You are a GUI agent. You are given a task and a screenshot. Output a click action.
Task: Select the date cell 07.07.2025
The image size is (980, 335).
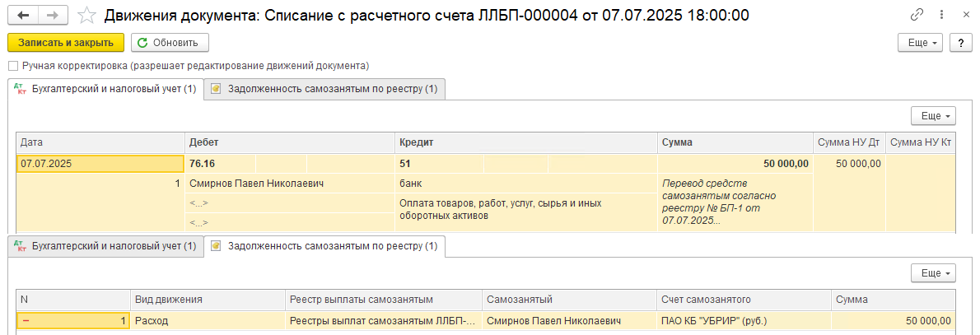(x=100, y=164)
